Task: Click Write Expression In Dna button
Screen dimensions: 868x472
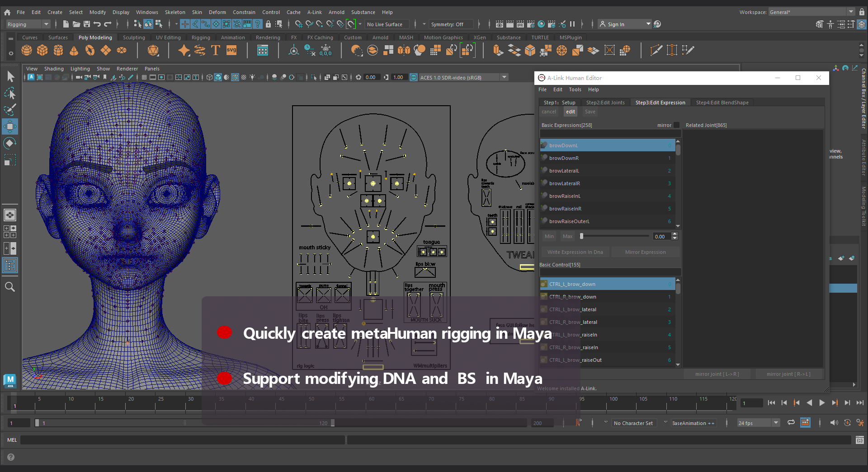Action: pyautogui.click(x=575, y=252)
